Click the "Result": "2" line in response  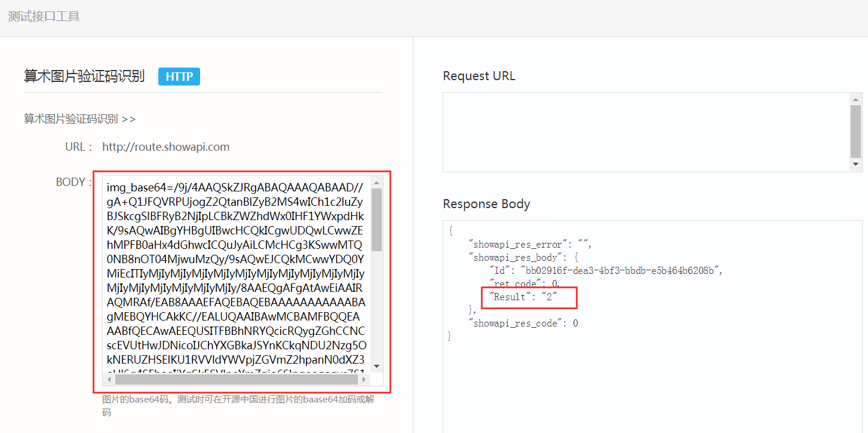(523, 297)
